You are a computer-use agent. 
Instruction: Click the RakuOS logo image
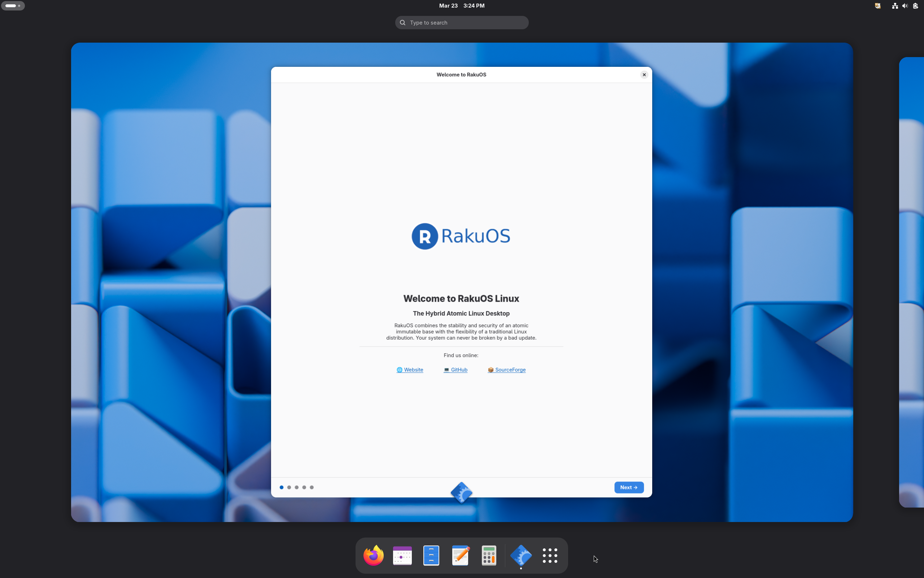click(x=461, y=236)
